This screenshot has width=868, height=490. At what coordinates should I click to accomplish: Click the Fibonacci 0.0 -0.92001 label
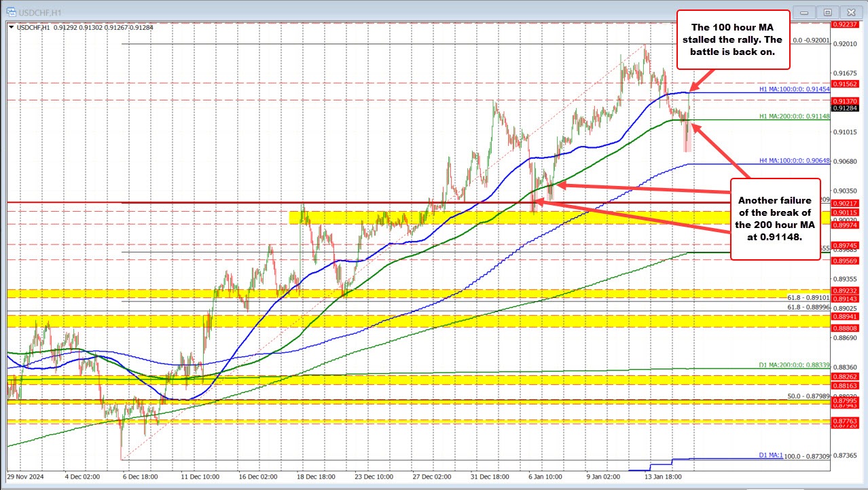(811, 41)
